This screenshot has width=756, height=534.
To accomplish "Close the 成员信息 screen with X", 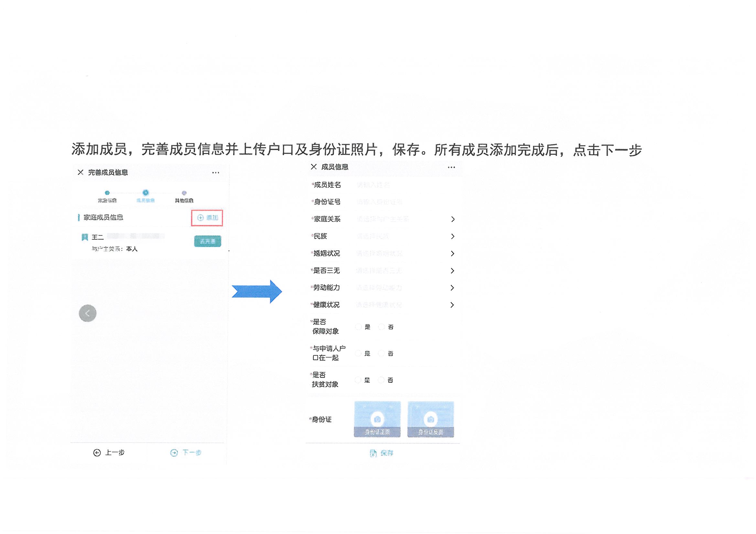I will 313,167.
